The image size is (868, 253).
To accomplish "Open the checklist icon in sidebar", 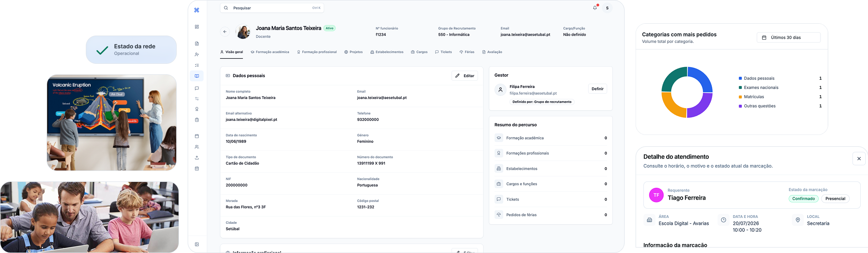I will click(x=197, y=65).
